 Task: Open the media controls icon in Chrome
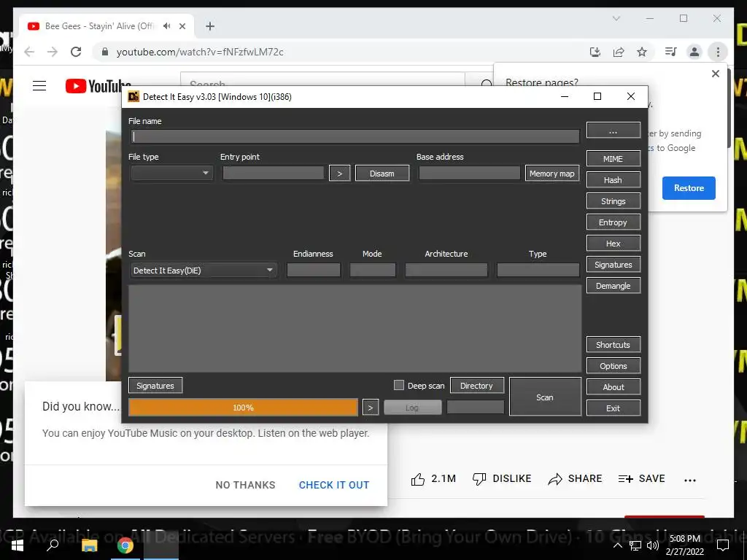[671, 52]
